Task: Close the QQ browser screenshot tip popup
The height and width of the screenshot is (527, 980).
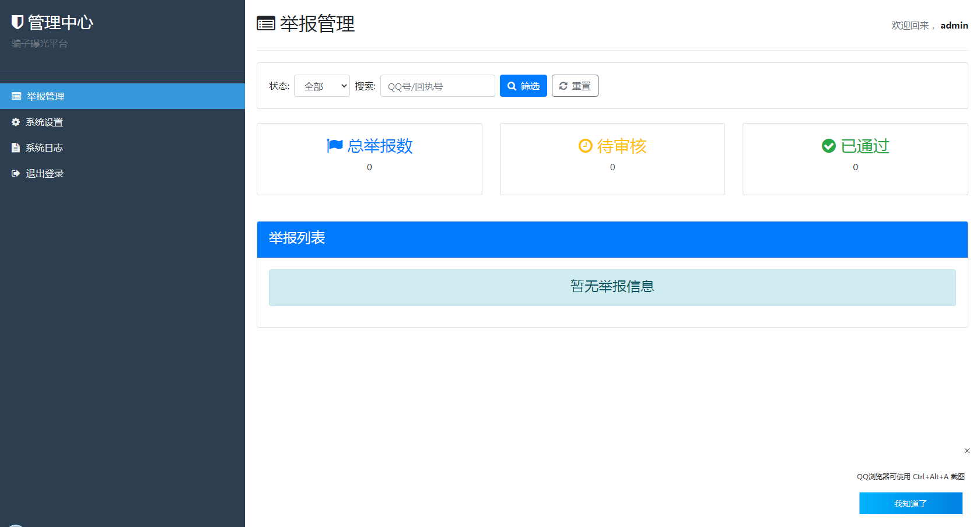Action: [x=967, y=451]
